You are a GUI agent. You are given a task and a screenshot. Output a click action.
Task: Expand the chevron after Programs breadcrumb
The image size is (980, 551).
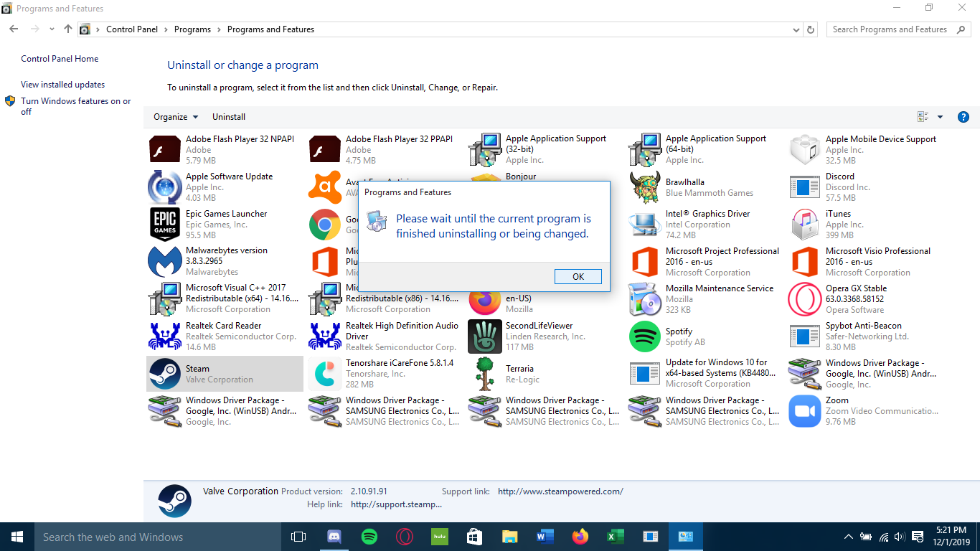[x=220, y=30]
